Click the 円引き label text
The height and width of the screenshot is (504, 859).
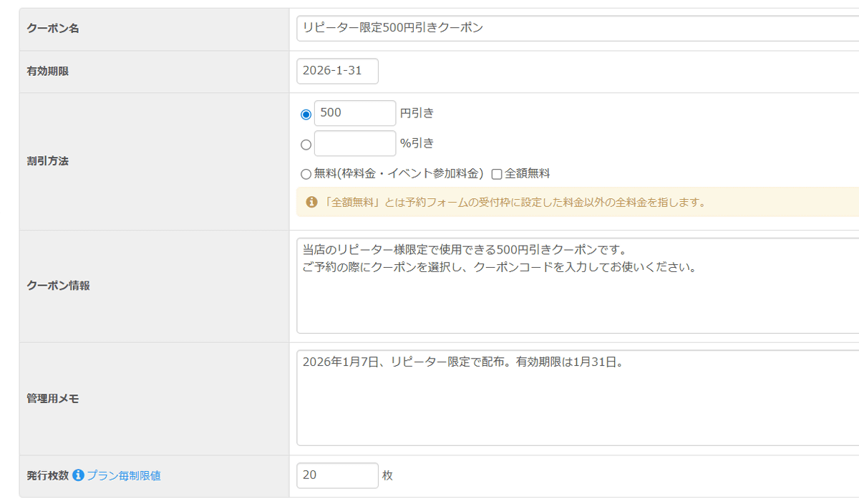[x=417, y=113]
